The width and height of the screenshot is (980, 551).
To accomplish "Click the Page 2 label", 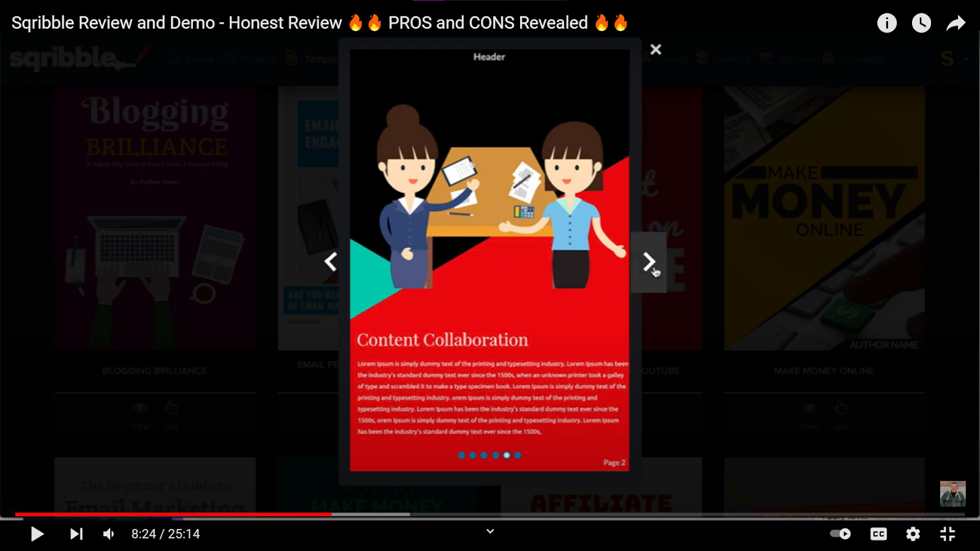I will coord(614,463).
